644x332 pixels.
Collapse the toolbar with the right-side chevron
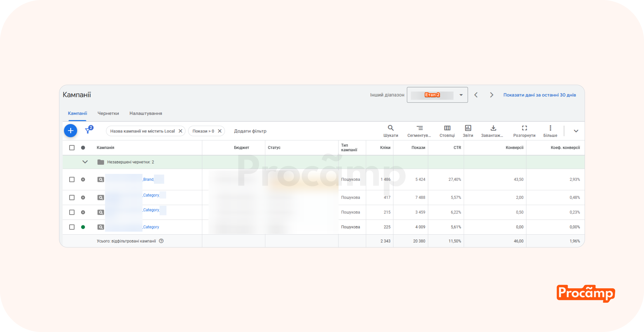pos(576,131)
